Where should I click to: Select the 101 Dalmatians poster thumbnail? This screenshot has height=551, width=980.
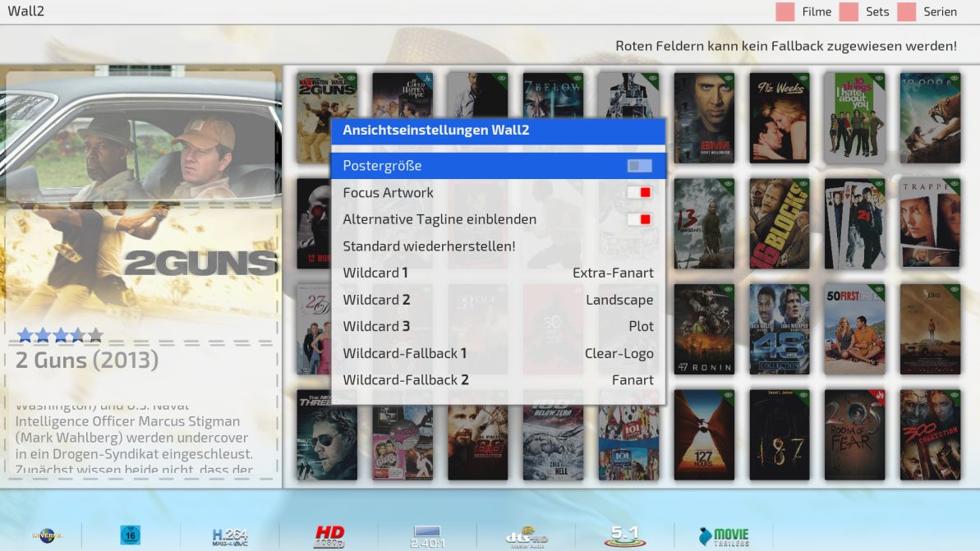click(x=628, y=443)
